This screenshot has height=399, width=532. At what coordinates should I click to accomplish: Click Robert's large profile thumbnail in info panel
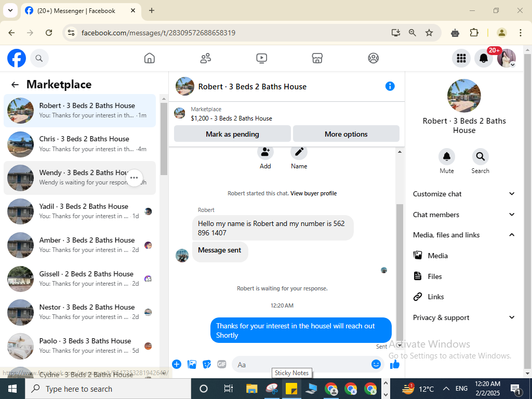coord(464,96)
